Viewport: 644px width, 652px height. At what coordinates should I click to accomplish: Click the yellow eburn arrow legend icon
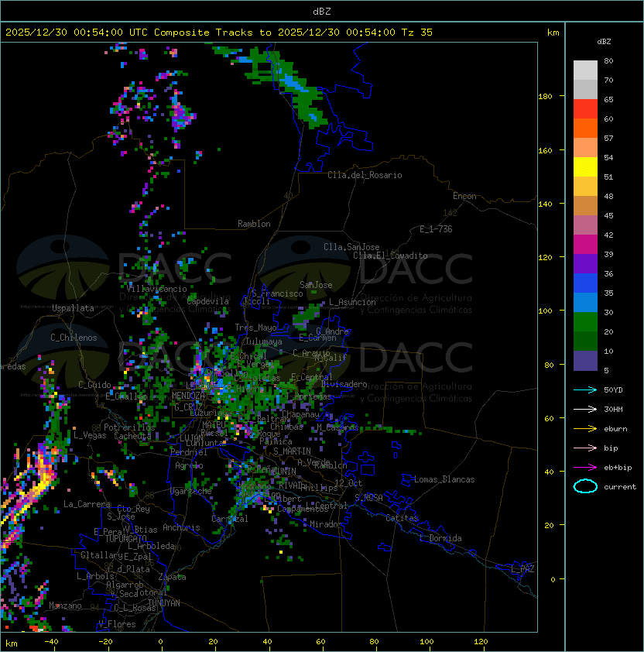585,429
